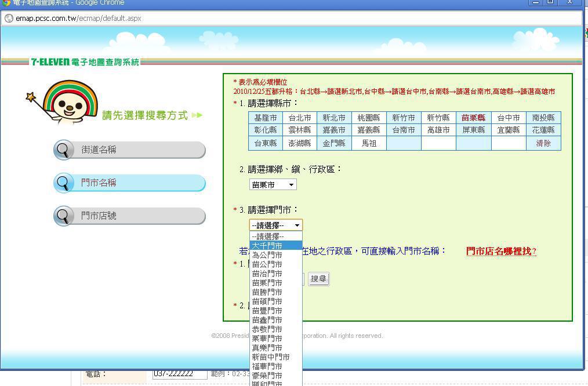Image resolution: width=588 pixels, height=386 pixels.
Task: Select 高雄市 in the county table
Action: tap(438, 130)
